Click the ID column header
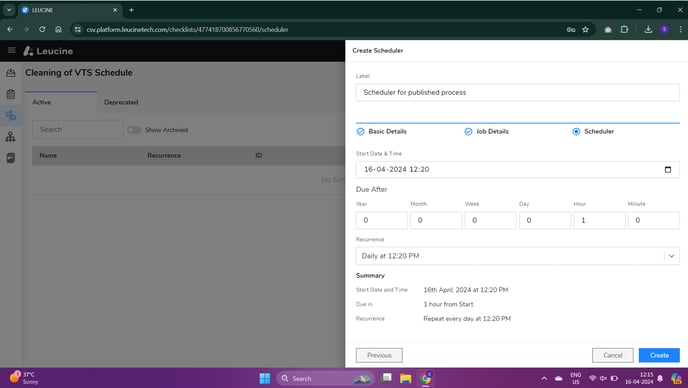The height and width of the screenshot is (388, 688). (x=258, y=155)
